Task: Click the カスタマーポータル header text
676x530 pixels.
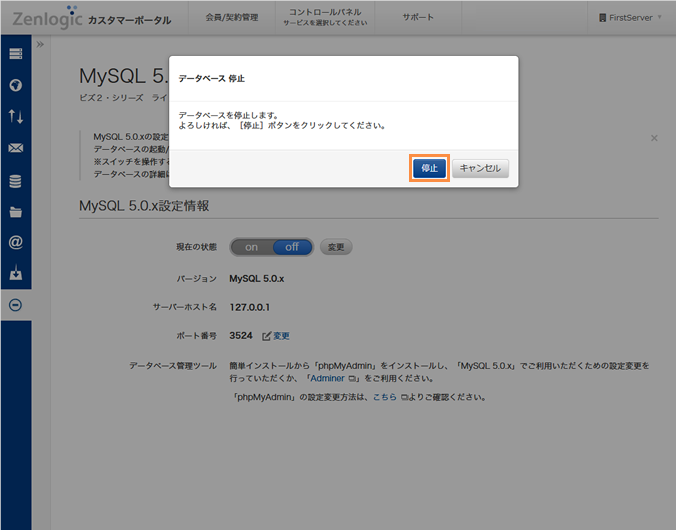Action: 130,20
